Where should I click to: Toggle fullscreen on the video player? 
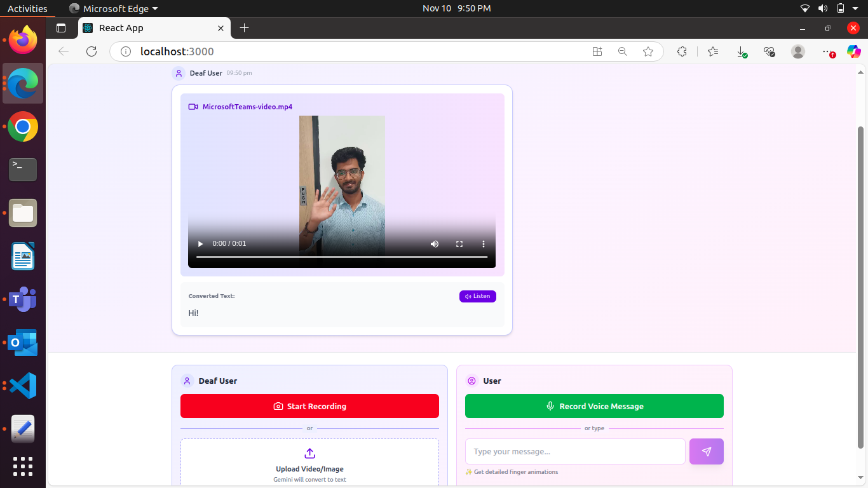coord(459,243)
